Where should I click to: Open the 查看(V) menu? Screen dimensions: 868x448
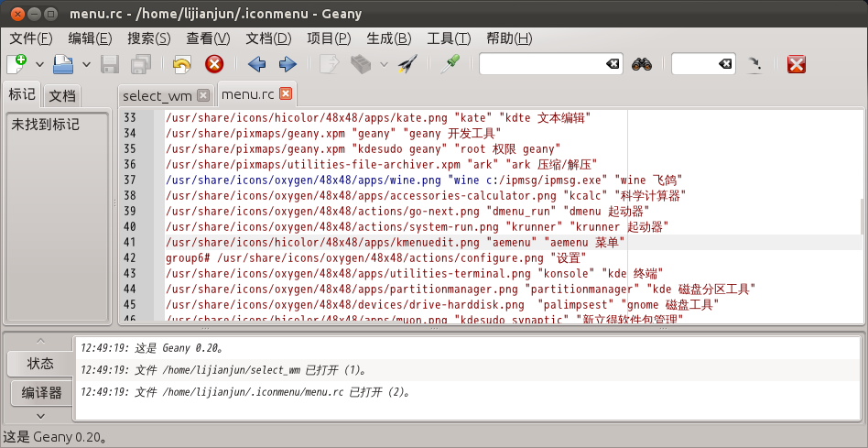208,38
